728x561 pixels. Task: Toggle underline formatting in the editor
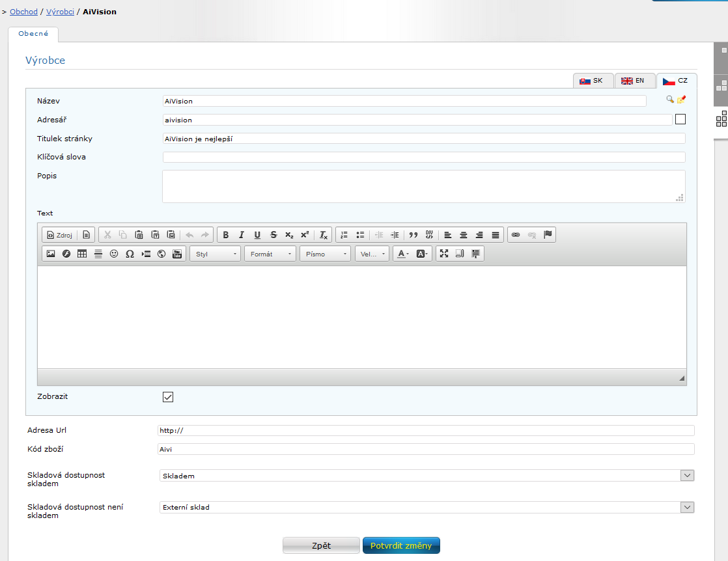point(257,235)
